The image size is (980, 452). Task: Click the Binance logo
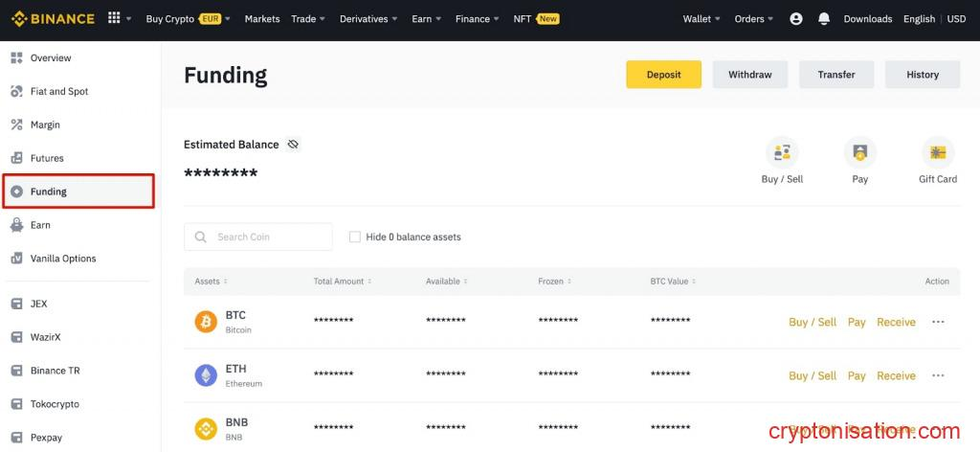pyautogui.click(x=53, y=18)
